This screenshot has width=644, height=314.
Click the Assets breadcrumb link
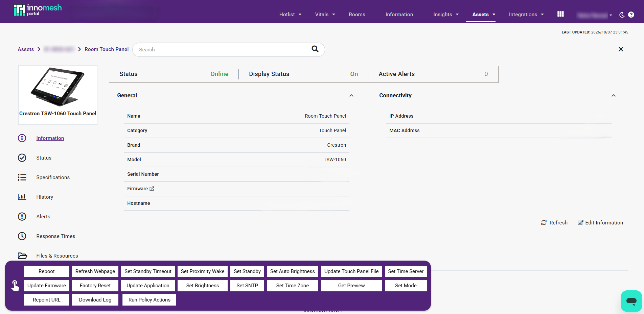pyautogui.click(x=26, y=49)
